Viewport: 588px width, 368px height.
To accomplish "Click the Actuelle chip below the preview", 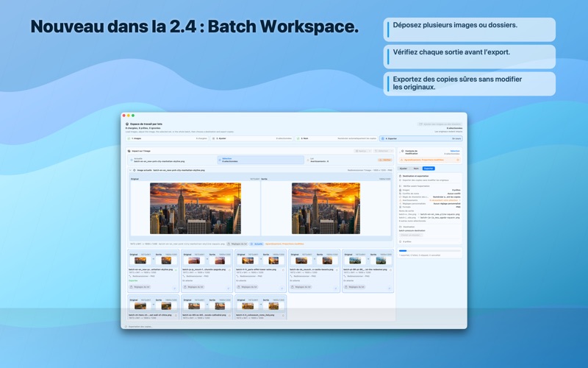I will pyautogui.click(x=257, y=244).
